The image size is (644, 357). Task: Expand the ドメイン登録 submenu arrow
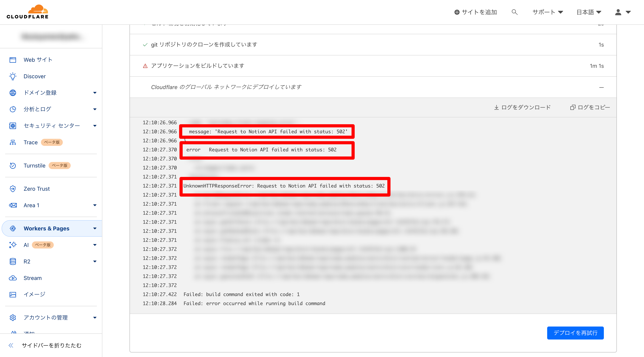95,93
